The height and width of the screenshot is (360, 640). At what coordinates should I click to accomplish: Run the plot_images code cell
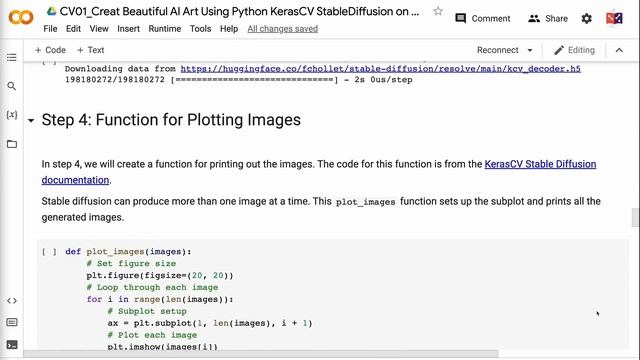tap(49, 252)
